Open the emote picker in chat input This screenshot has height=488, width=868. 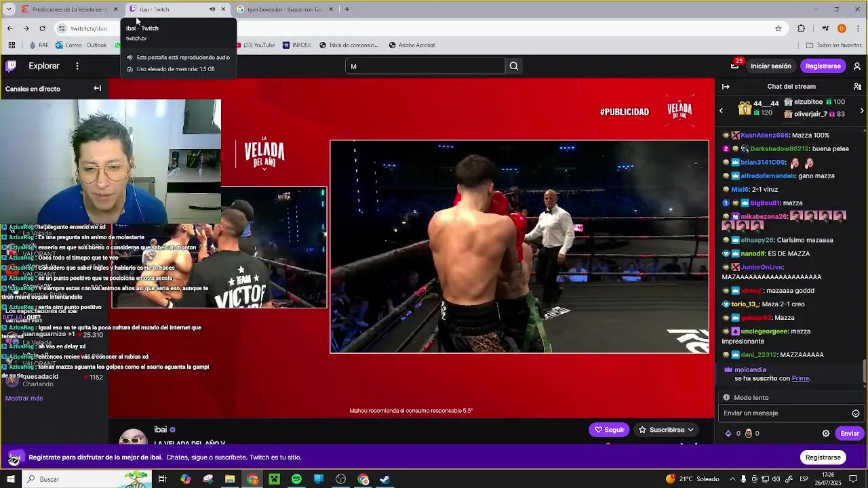(856, 413)
